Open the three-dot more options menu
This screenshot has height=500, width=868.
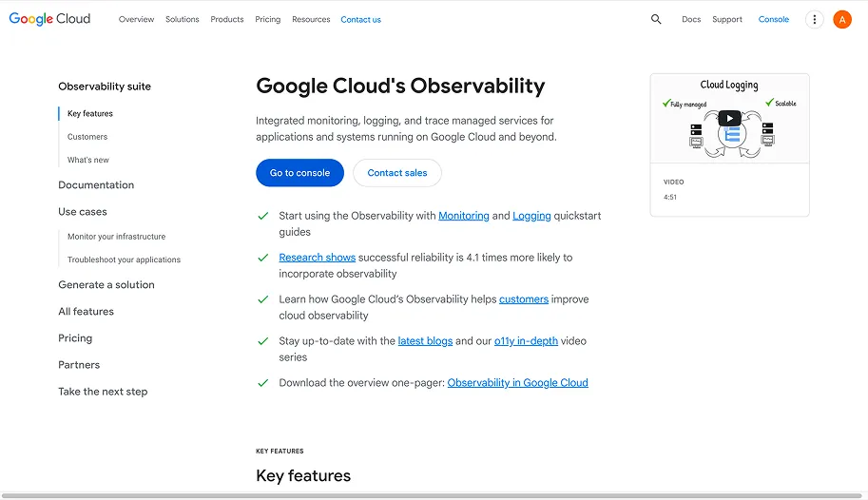click(815, 19)
